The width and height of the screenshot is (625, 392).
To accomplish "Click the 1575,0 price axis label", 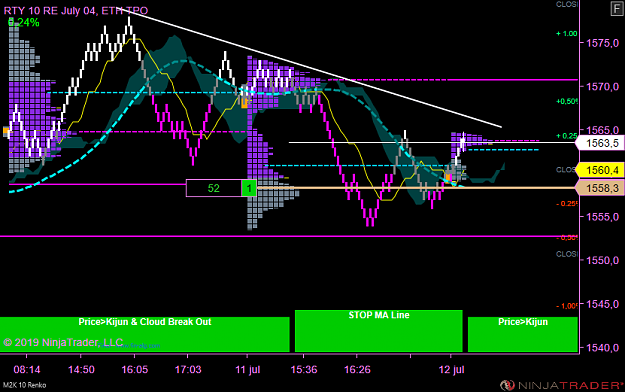I will point(602,43).
